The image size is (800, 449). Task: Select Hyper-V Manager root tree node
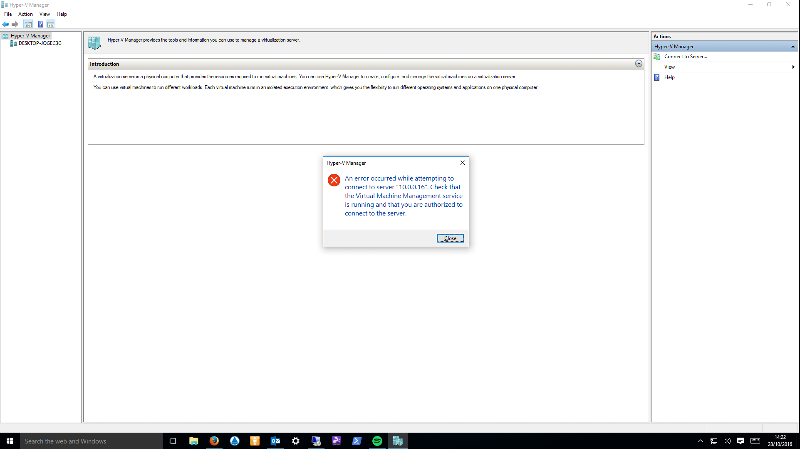point(30,36)
